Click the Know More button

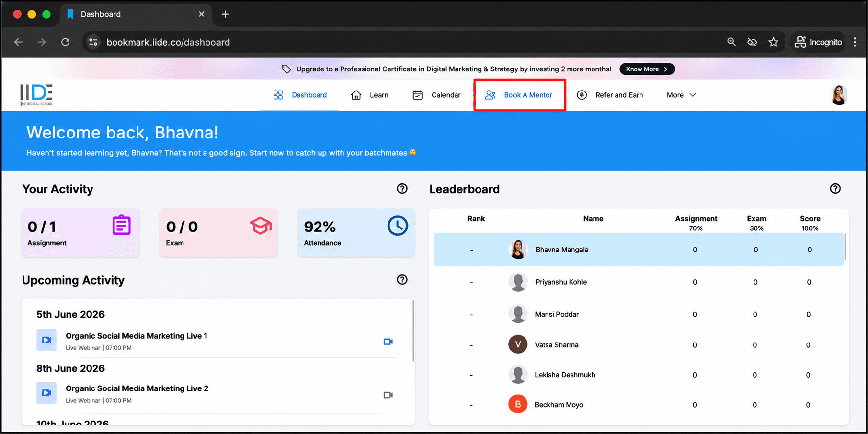pos(647,69)
